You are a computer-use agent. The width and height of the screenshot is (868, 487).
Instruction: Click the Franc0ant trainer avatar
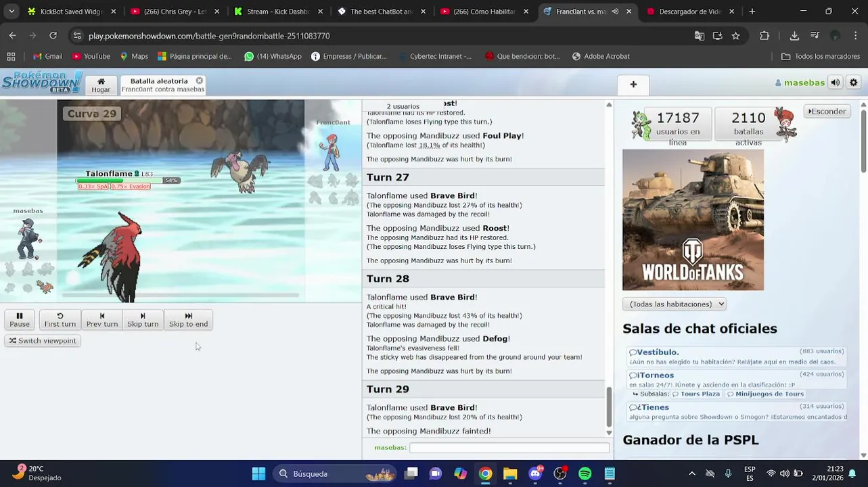[x=331, y=152]
